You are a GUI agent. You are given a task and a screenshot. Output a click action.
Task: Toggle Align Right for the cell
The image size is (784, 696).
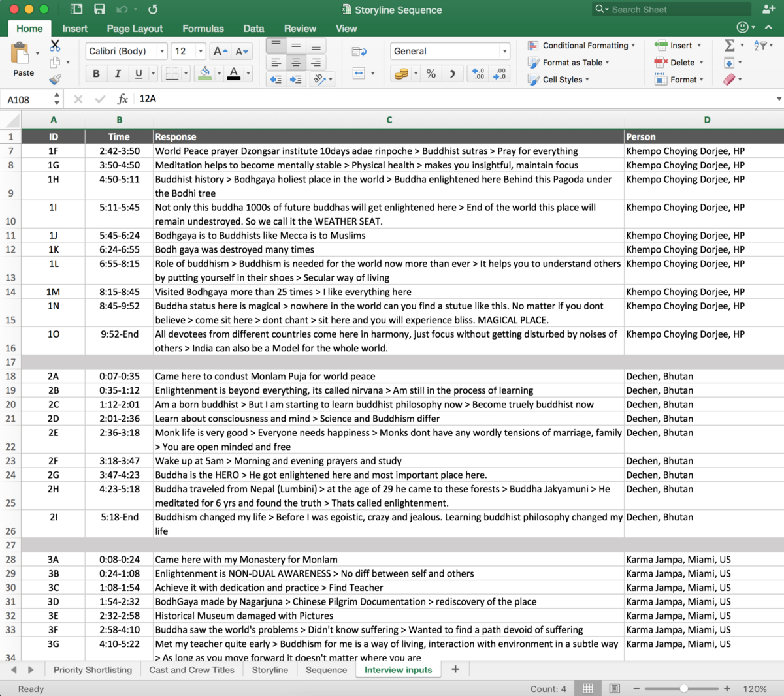(x=316, y=63)
